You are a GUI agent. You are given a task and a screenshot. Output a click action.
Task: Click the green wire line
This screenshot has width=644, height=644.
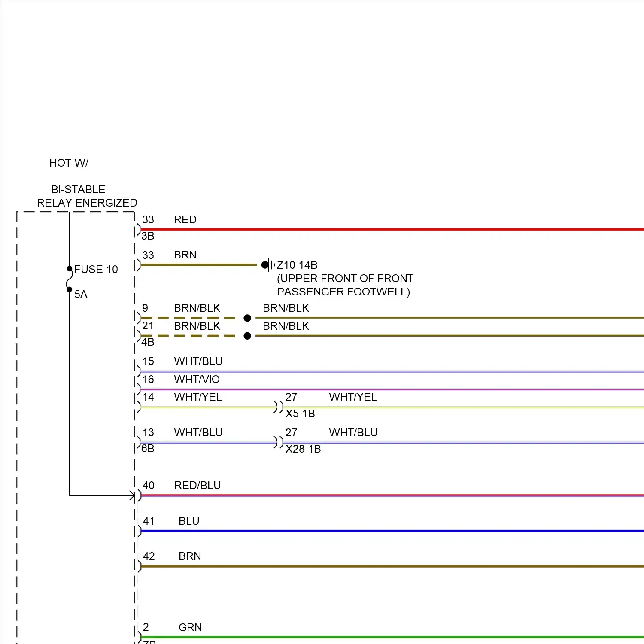click(392, 637)
